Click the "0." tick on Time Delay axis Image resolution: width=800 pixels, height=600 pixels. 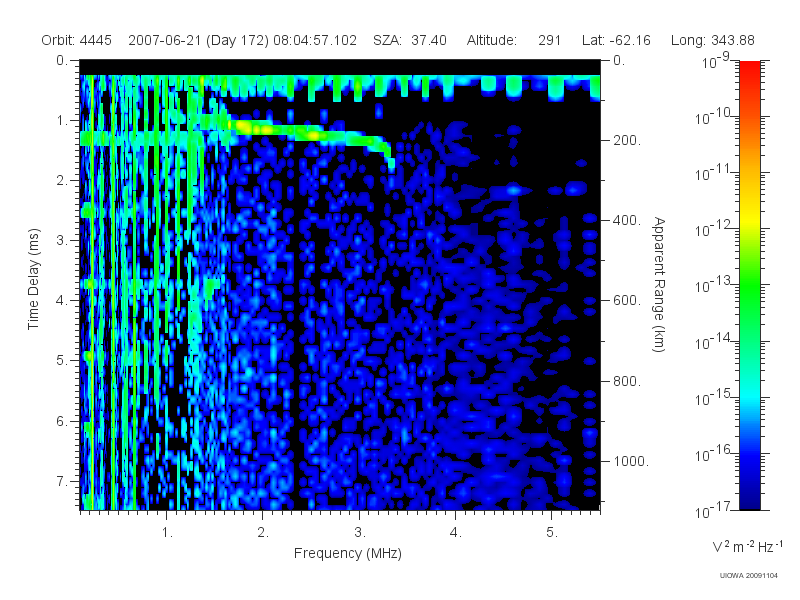[x=62, y=60]
